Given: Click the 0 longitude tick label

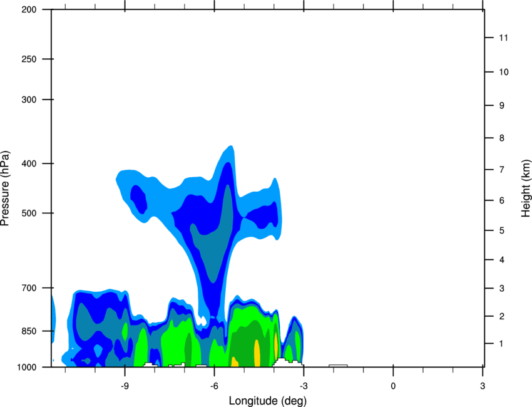Looking at the screenshot, I should click(393, 386).
